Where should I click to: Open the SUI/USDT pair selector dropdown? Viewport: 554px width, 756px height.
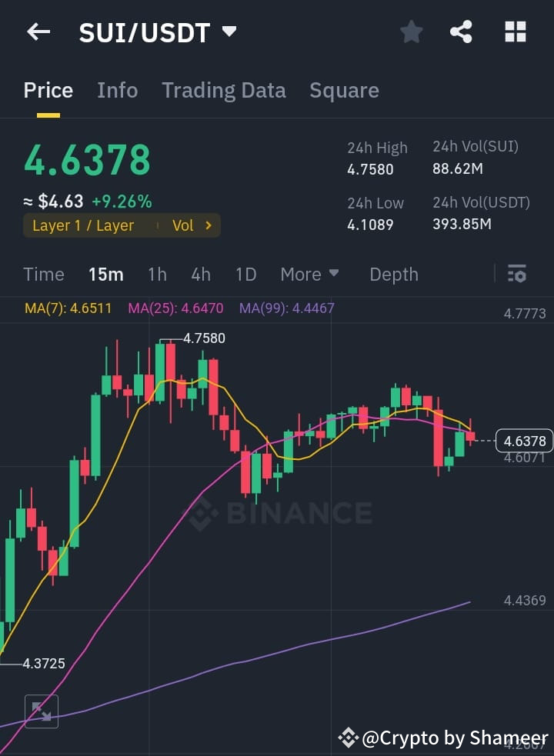coord(228,32)
